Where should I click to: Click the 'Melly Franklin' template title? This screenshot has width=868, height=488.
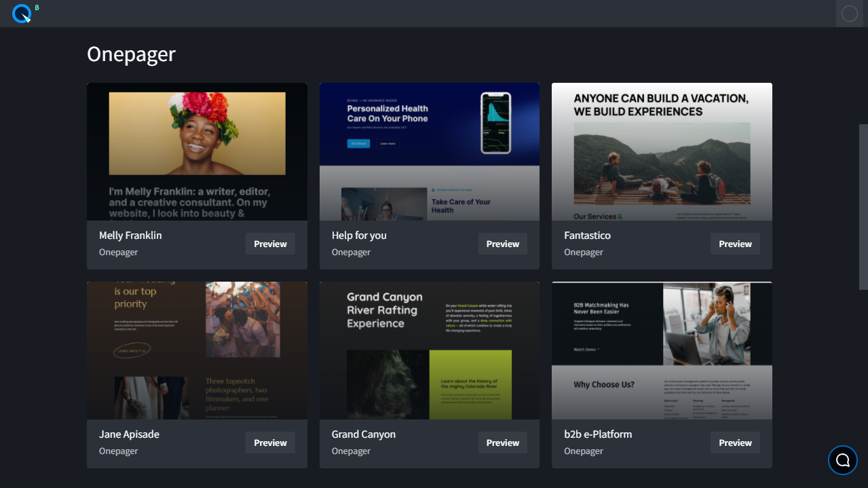pos(130,236)
